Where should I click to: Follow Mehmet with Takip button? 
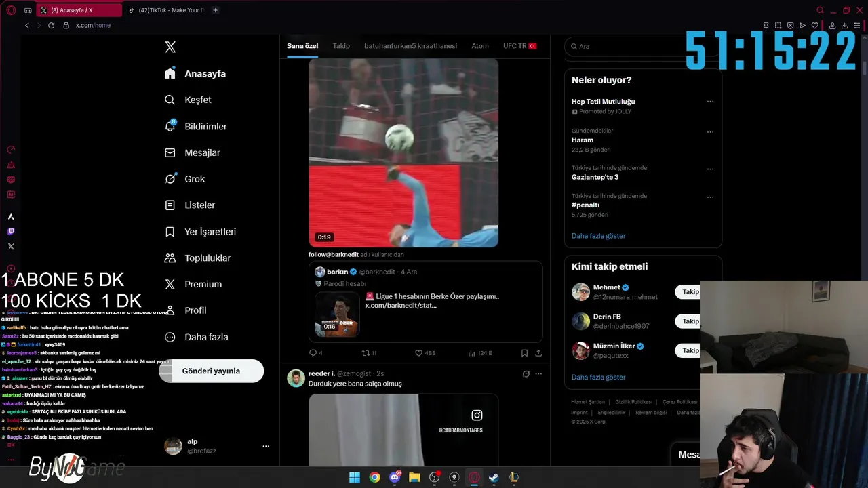(688, 292)
